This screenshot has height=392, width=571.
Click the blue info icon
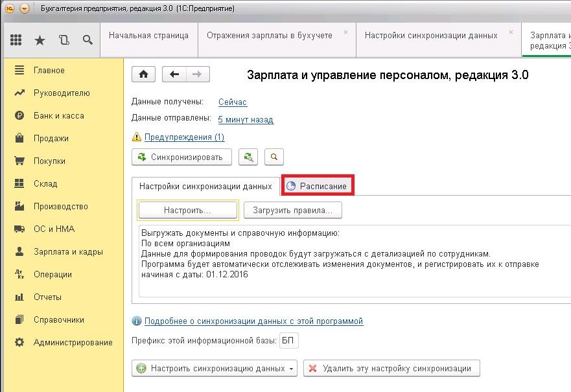[x=137, y=321]
